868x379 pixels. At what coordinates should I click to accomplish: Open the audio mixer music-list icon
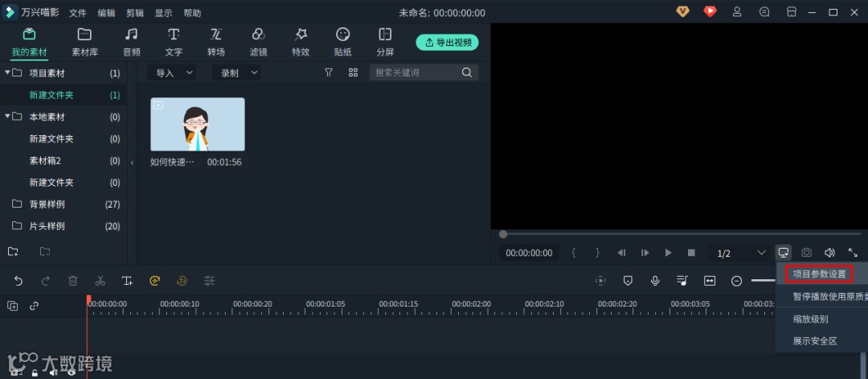[x=682, y=281]
